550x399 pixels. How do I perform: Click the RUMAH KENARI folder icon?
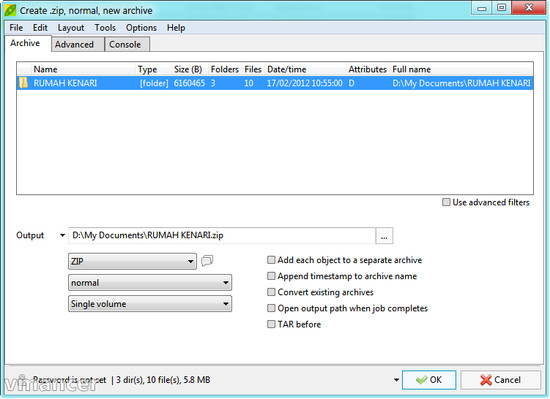click(24, 83)
